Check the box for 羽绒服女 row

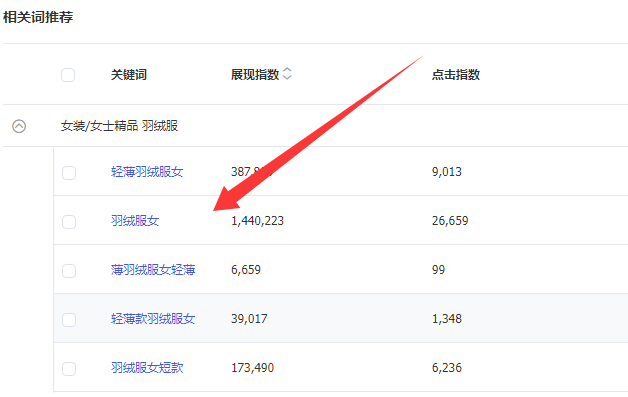pos(69,222)
